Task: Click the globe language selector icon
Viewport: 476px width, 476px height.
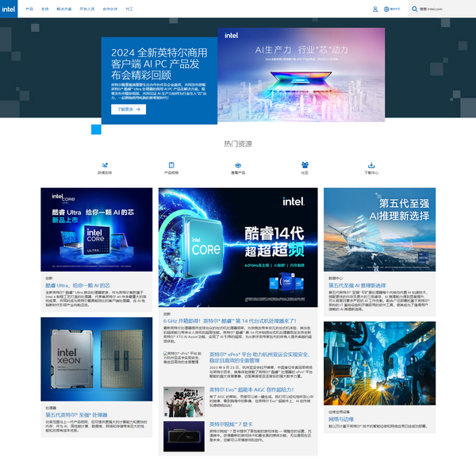Action: pyautogui.click(x=386, y=9)
